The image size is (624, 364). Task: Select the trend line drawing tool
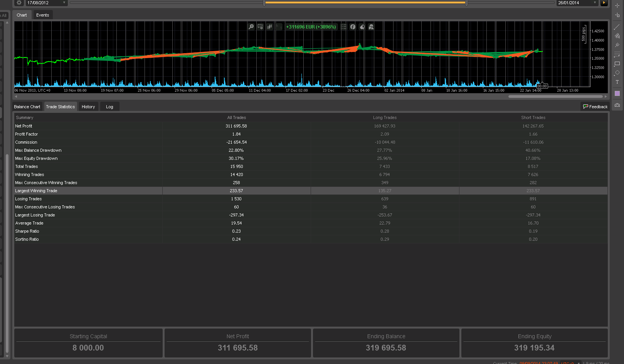pos(617,27)
